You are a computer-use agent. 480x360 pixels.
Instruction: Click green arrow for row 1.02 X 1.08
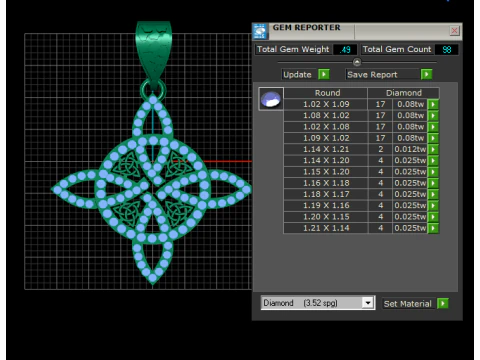(x=433, y=127)
